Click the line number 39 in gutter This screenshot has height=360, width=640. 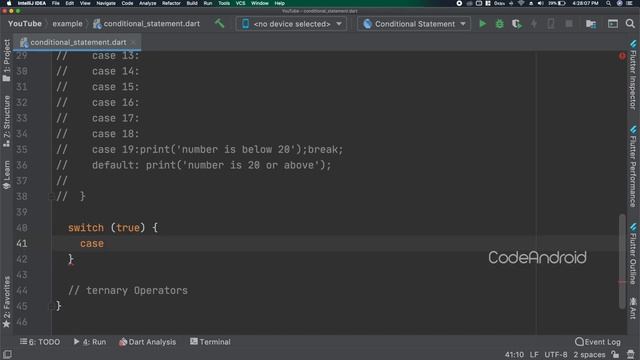[22, 212]
